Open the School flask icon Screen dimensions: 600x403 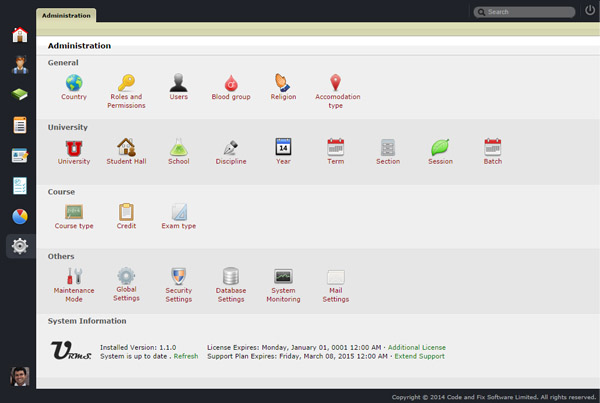coord(179,147)
